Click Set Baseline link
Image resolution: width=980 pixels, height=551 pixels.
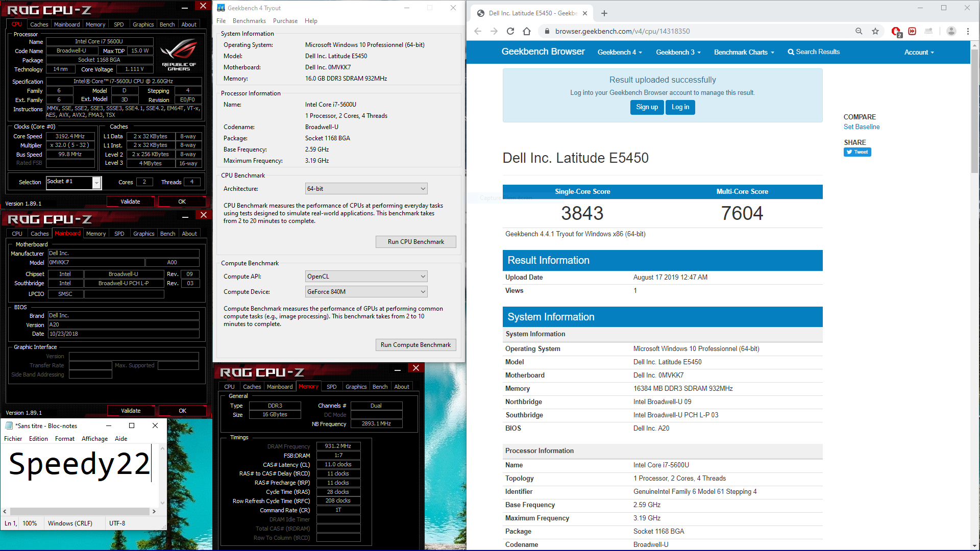pos(862,127)
